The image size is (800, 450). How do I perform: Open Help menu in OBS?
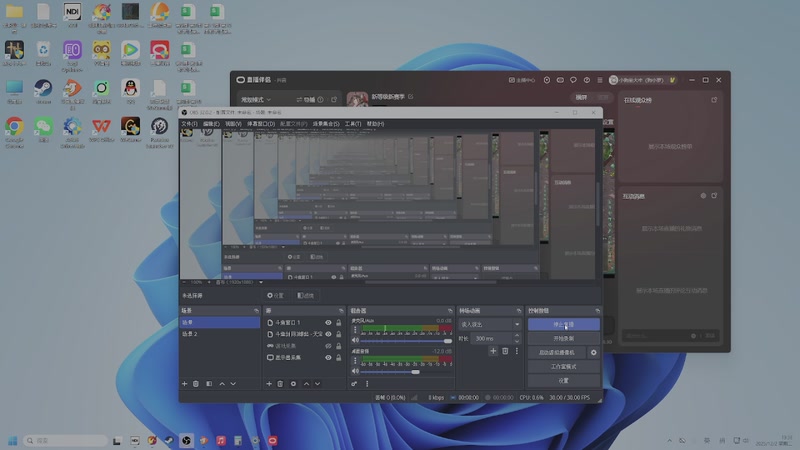tap(376, 124)
